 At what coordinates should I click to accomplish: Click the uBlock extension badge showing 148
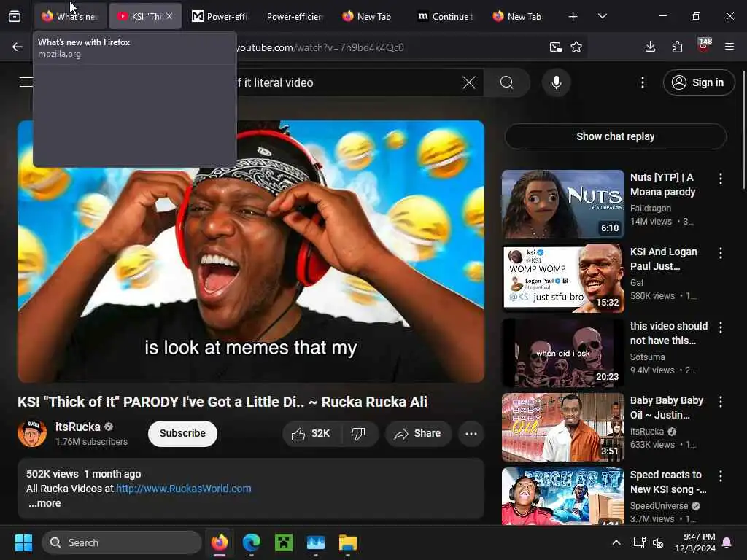point(704,46)
